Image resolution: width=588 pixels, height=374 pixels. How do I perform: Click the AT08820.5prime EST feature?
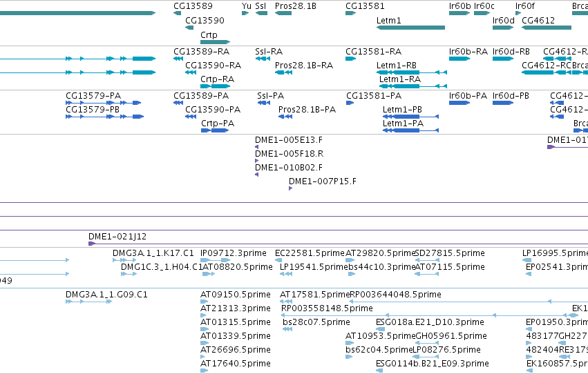click(209, 274)
